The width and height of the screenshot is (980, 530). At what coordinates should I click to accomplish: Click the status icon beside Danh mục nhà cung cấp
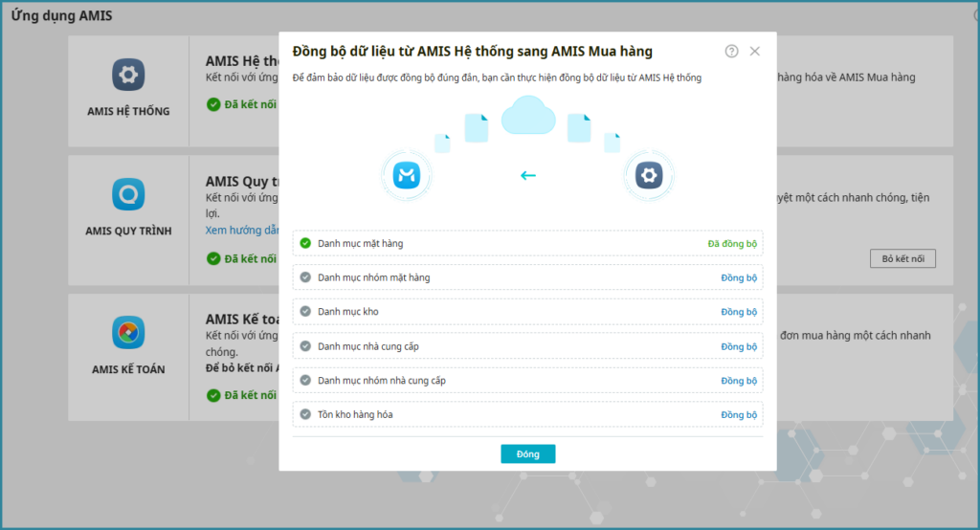pos(305,345)
